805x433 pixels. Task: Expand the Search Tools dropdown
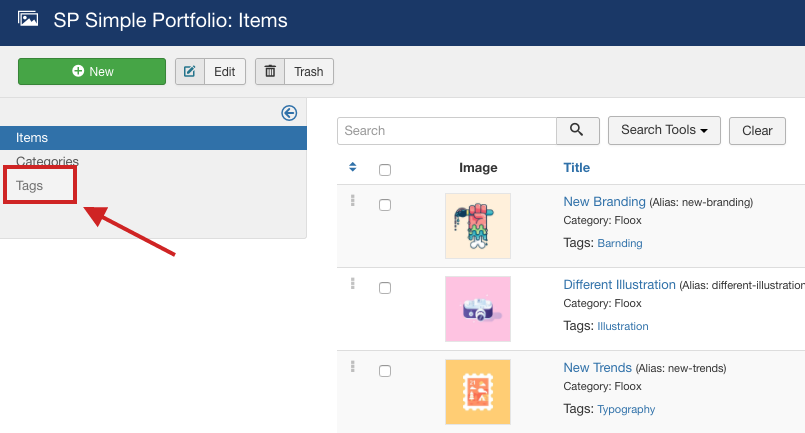point(664,130)
